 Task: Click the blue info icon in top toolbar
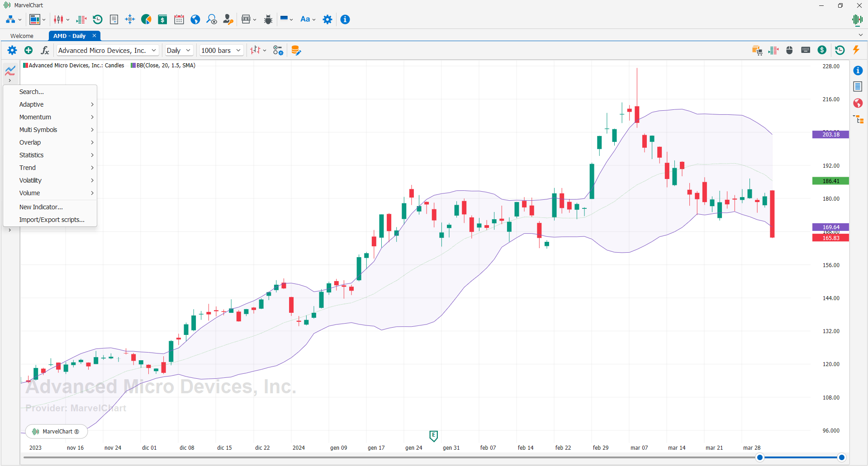pos(345,19)
